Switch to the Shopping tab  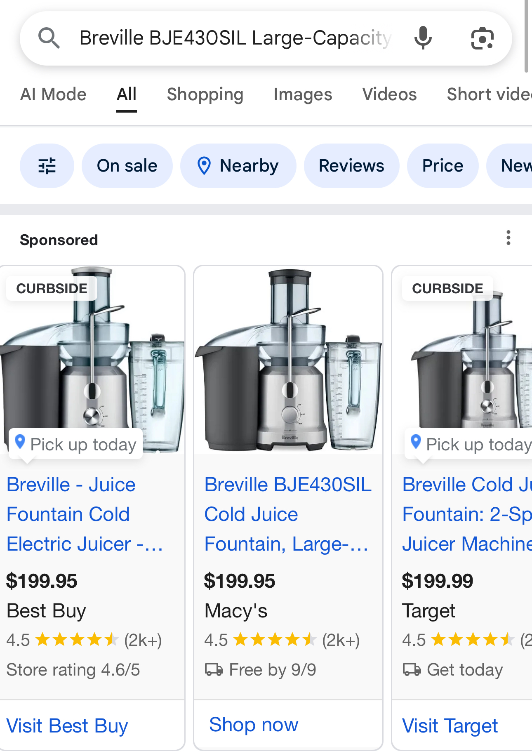(205, 94)
